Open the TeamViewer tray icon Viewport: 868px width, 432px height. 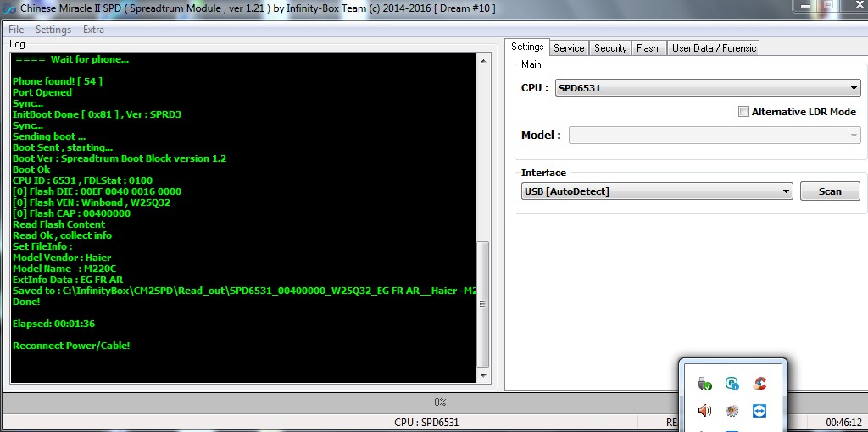click(759, 411)
